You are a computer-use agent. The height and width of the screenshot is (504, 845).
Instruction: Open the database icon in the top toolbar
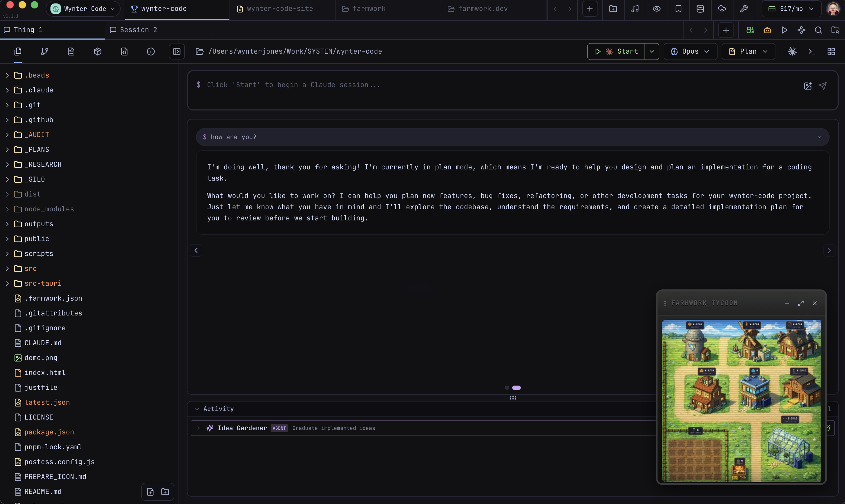pyautogui.click(x=700, y=9)
